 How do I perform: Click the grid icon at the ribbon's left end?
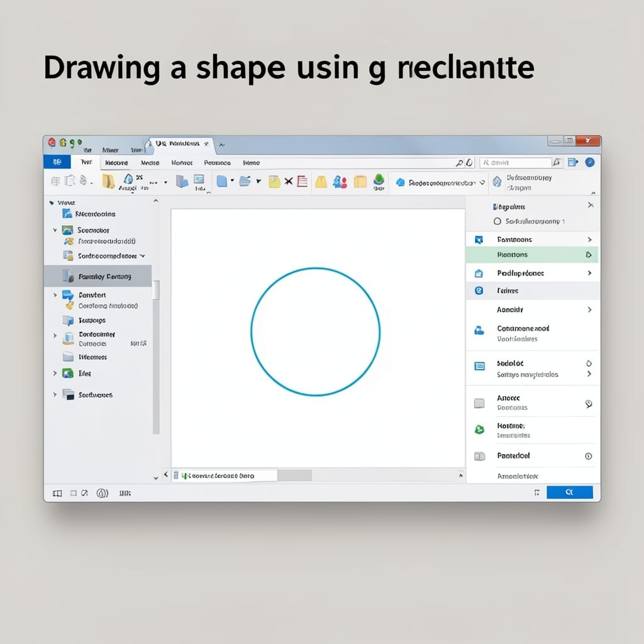coord(55,180)
